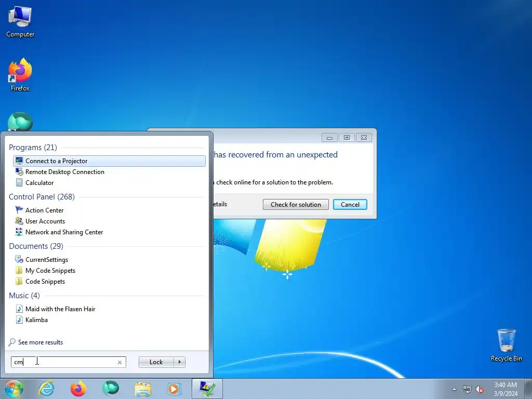Image resolution: width=532 pixels, height=399 pixels.
Task: Click Check for solution in the dialog
Action: (296, 205)
